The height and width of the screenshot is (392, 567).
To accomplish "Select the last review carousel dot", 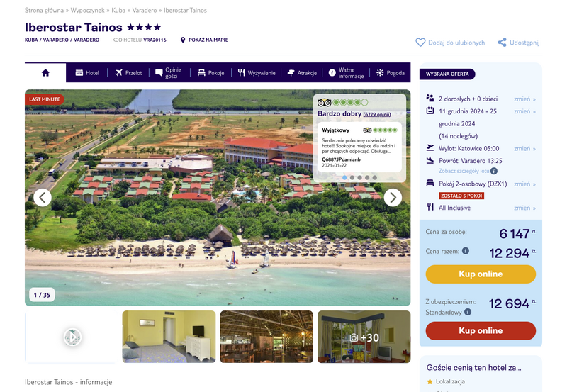I will pos(375,177).
